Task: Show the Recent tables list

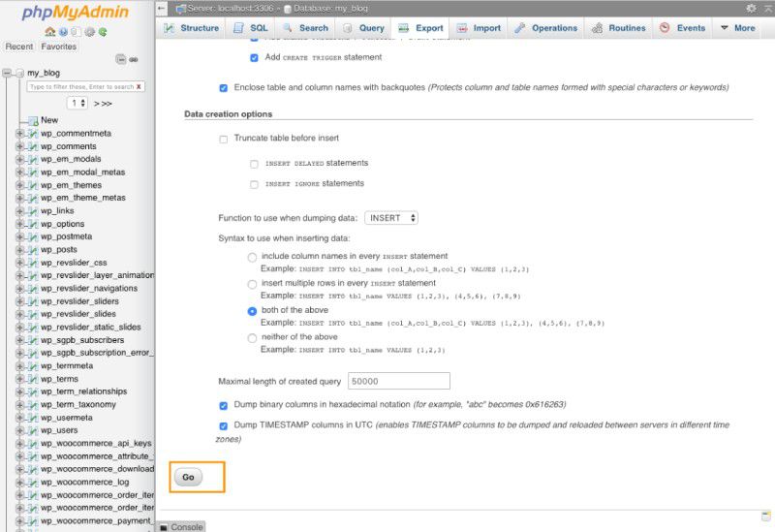Action: pyautogui.click(x=19, y=47)
